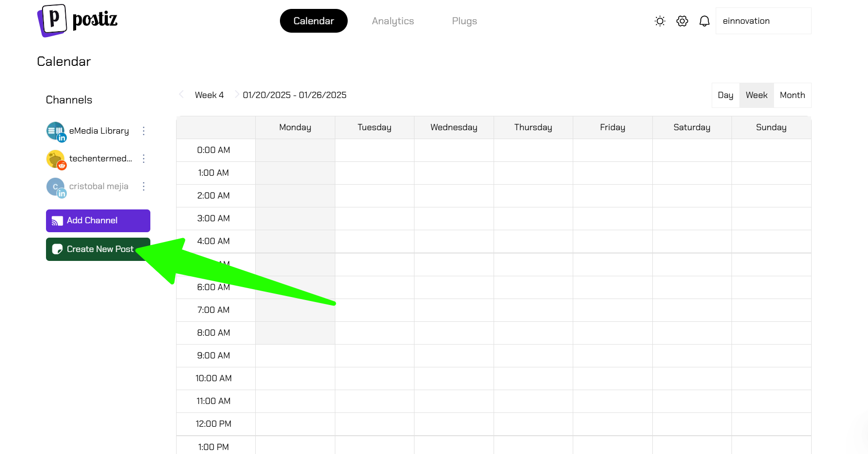Select the techentermed... channel name
868x454 pixels.
100,158
